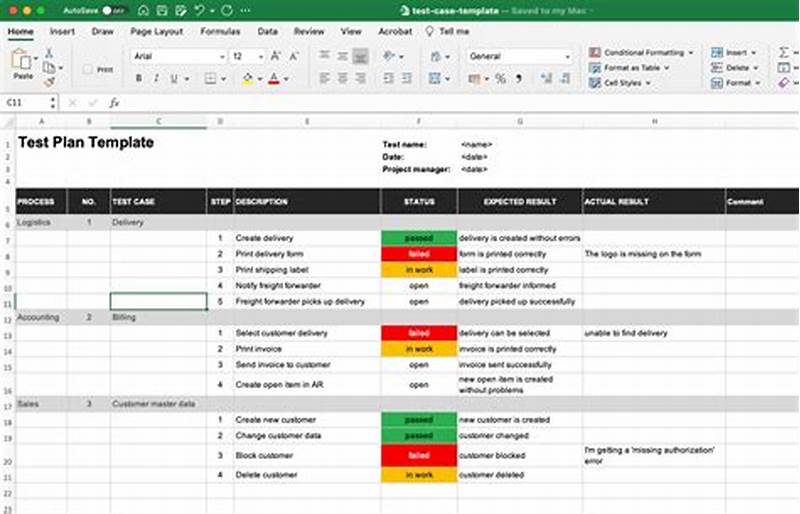The width and height of the screenshot is (800, 514).
Task: Click the Paste clipboard icon
Action: click(21, 60)
